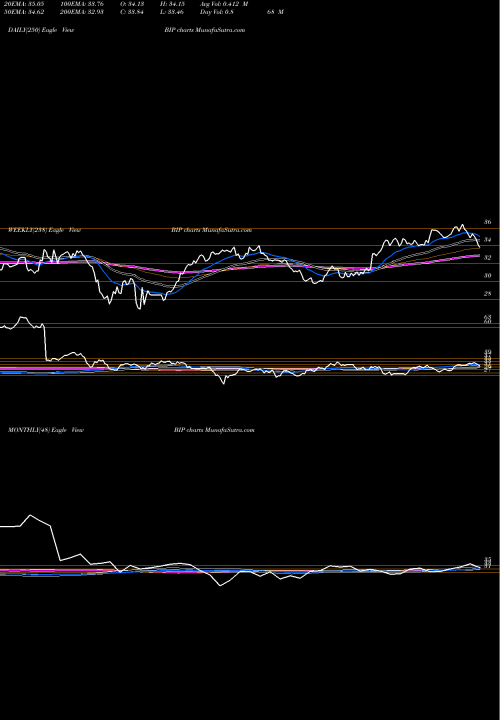The width and height of the screenshot is (500, 720).
Task: Click the 20EMA: 35.05 value
Action: (22, 4)
